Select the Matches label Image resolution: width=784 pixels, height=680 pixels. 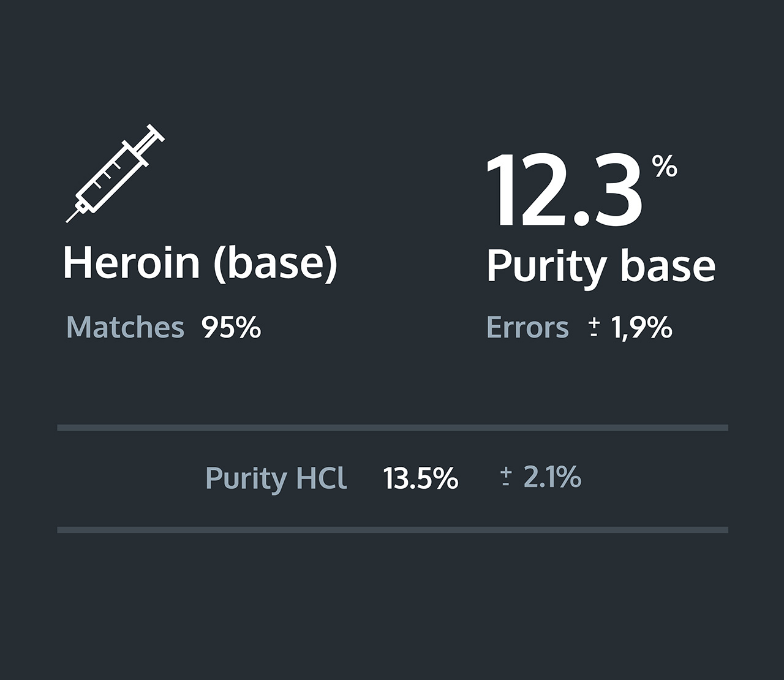(125, 327)
